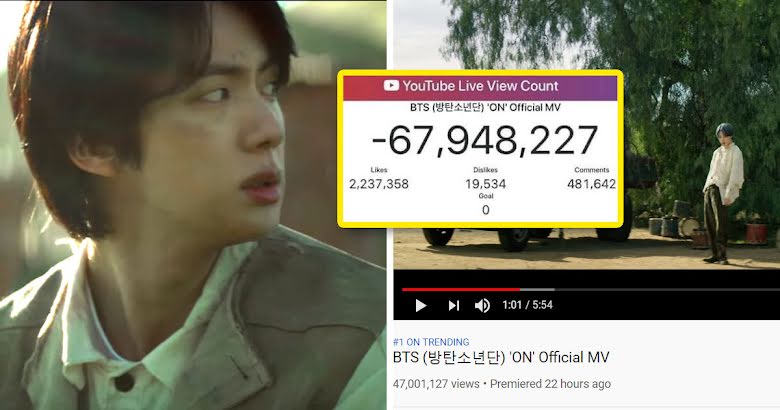
Task: Click the YouTube logo icon in counter header
Action: tap(391, 86)
